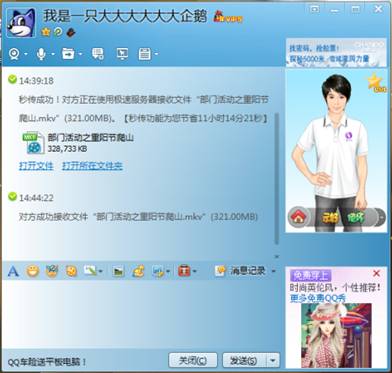
Task: Expand the gift box dropdown arrow
Action: click(195, 271)
